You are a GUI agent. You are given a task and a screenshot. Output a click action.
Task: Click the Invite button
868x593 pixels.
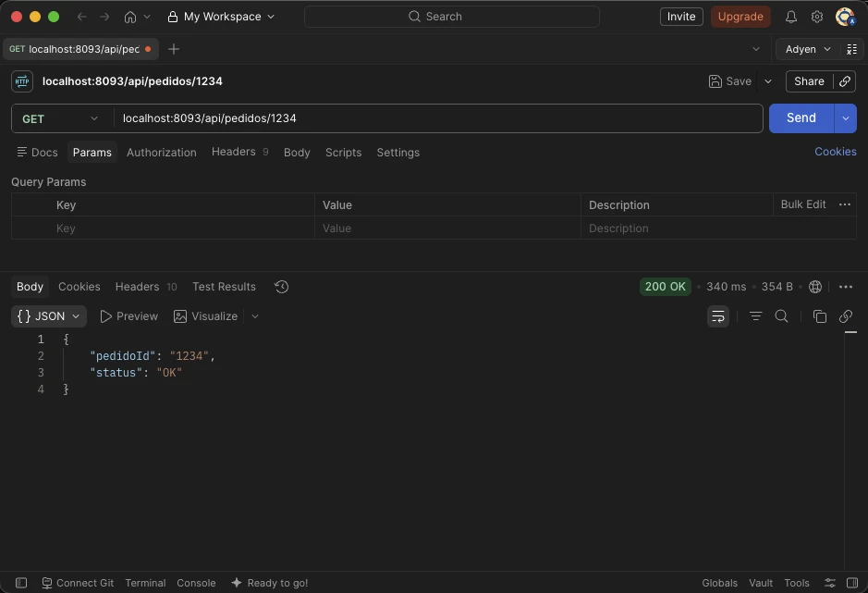pyautogui.click(x=681, y=17)
